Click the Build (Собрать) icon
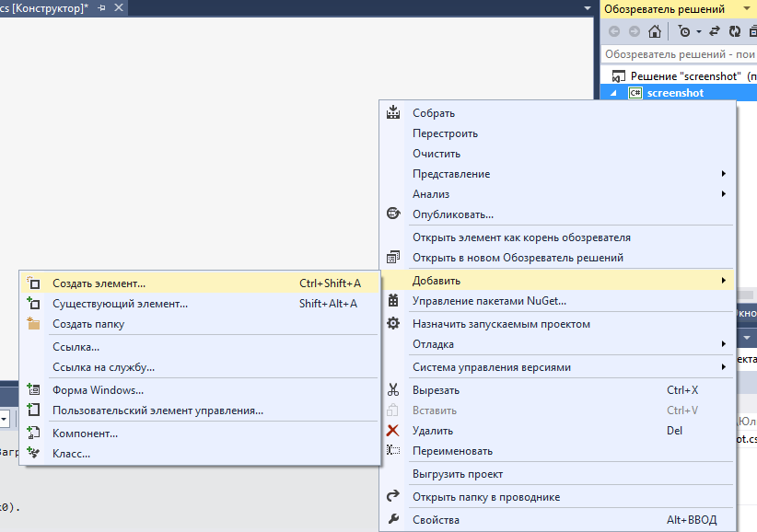Screen dimensions: 757x532 coord(393,112)
